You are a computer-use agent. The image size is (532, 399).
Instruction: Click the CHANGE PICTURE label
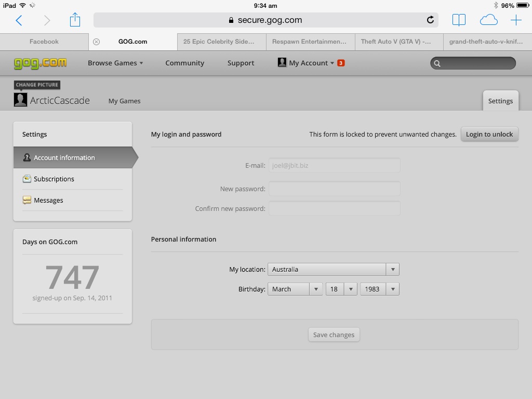click(37, 85)
